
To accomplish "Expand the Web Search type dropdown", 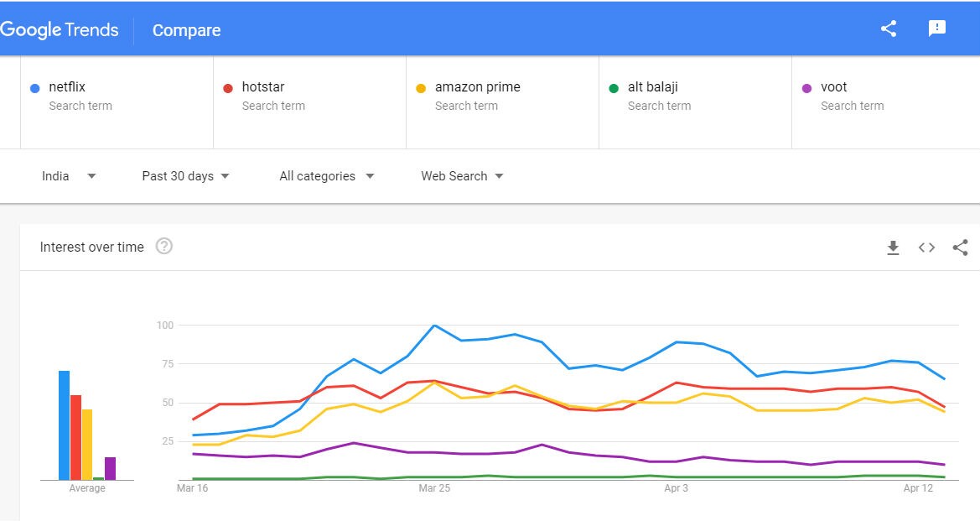I will tap(462, 176).
